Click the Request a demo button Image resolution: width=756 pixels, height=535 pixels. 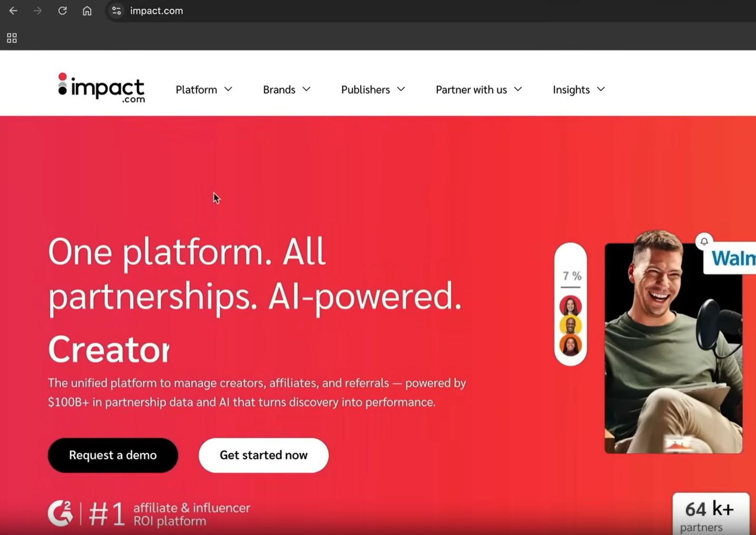[x=113, y=455]
